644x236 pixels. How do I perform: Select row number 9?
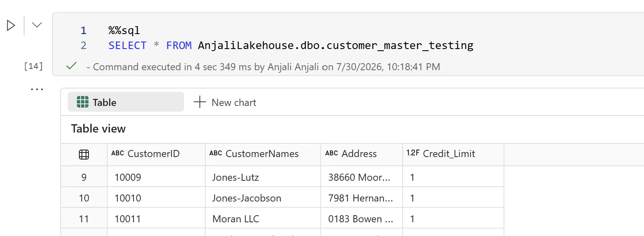(84, 177)
